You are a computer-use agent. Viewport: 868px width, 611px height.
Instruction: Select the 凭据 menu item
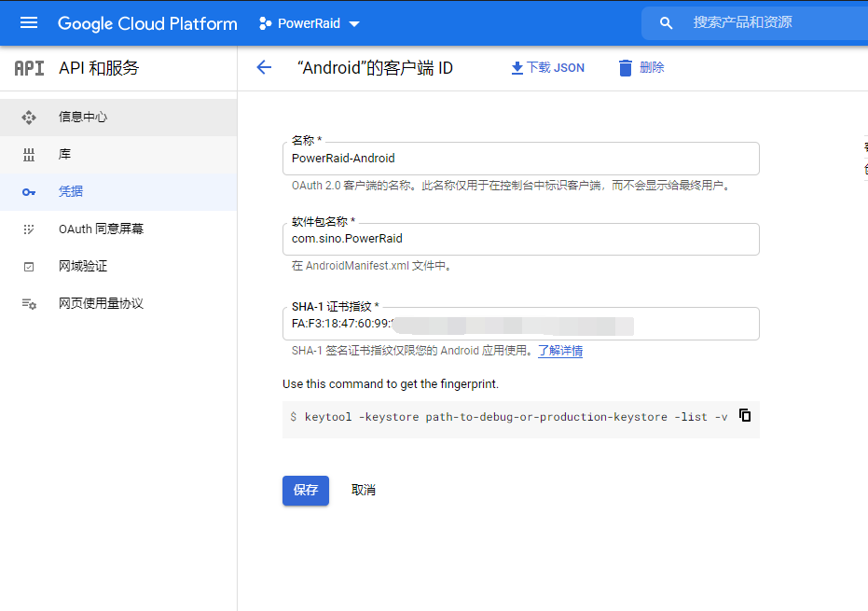pyautogui.click(x=118, y=191)
